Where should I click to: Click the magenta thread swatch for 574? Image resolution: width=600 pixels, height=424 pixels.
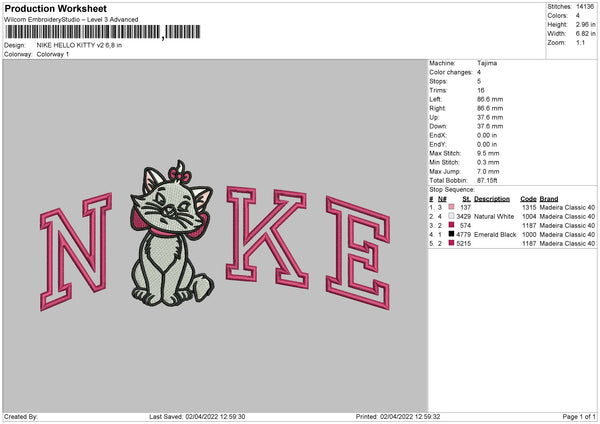tap(451, 225)
